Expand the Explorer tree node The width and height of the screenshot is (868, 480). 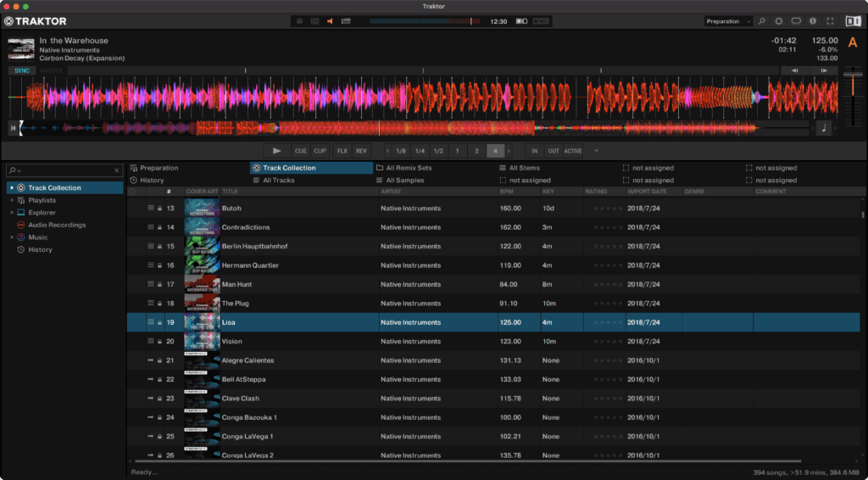pos(11,213)
